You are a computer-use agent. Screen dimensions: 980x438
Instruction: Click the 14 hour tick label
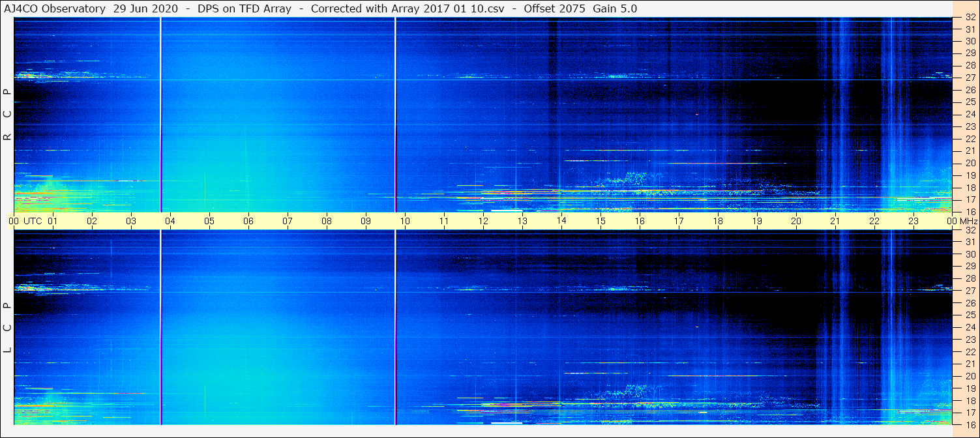(561, 221)
